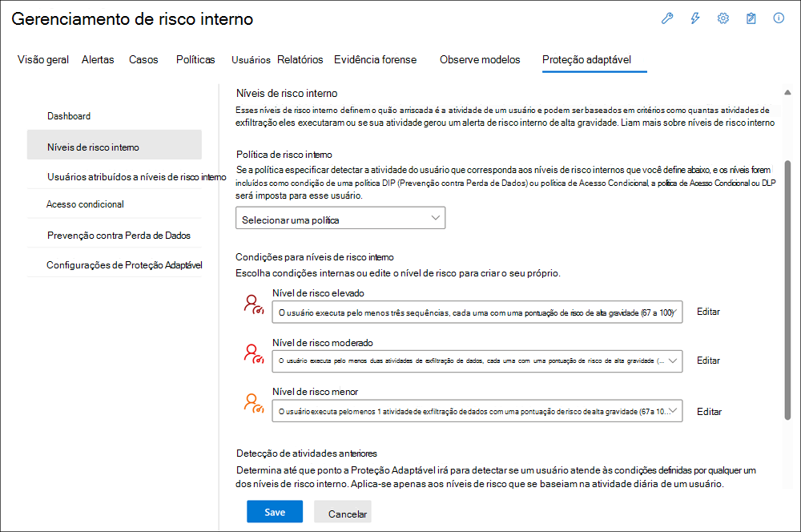Open help via the info circle icon

778,18
